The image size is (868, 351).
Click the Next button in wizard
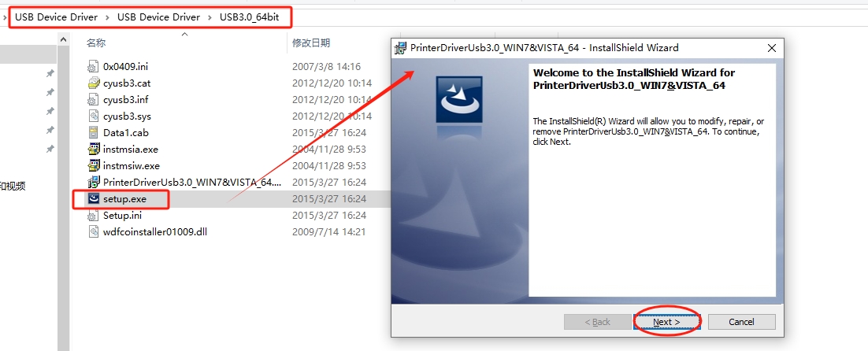[666, 322]
